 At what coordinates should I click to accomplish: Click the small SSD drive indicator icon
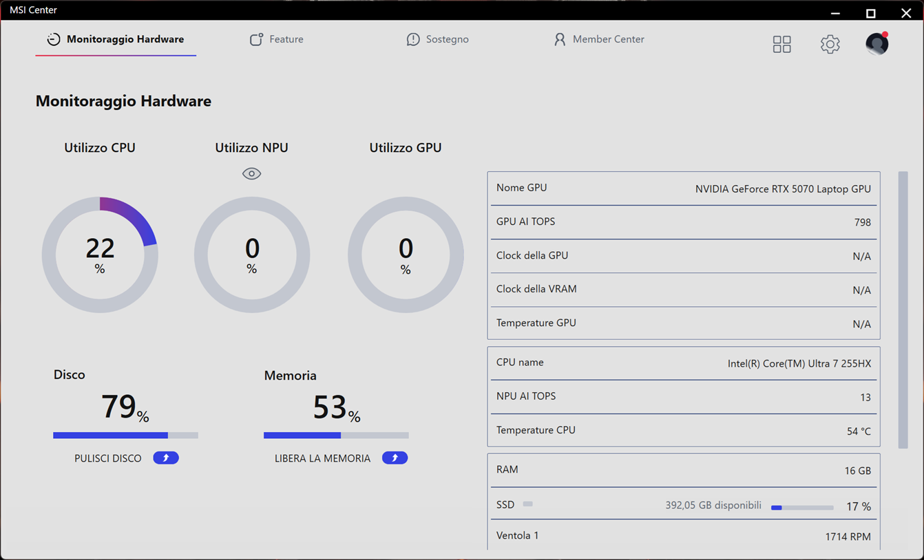(x=527, y=504)
